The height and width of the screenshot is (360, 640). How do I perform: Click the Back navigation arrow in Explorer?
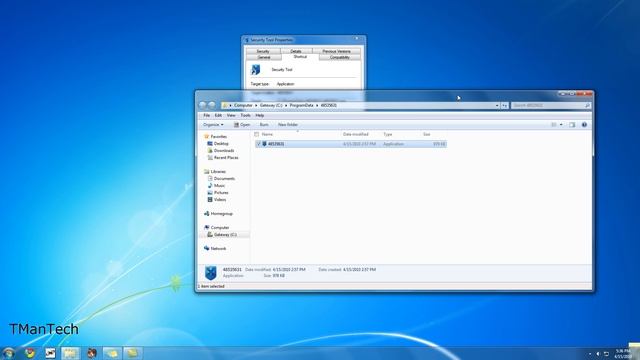pyautogui.click(x=203, y=105)
